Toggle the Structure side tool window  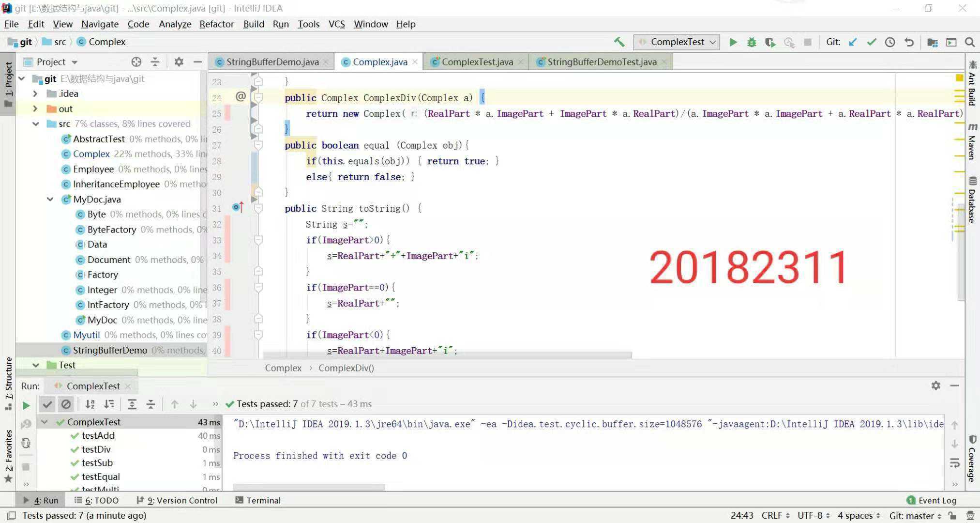coord(8,383)
